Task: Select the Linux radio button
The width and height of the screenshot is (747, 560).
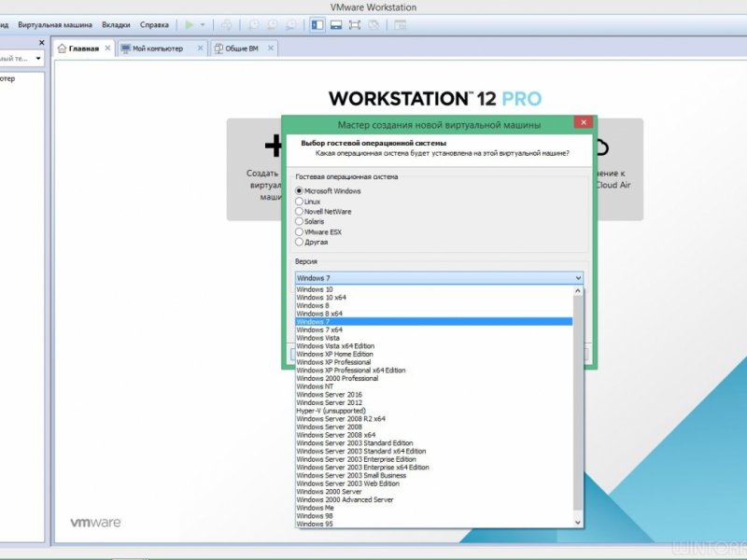Action: tap(299, 202)
